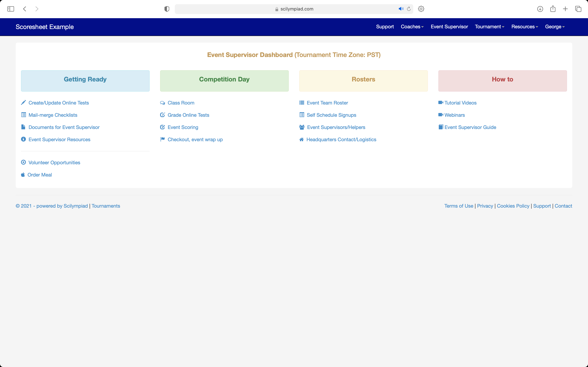Click the video camera icon beside Tutorial Videos

[440, 103]
